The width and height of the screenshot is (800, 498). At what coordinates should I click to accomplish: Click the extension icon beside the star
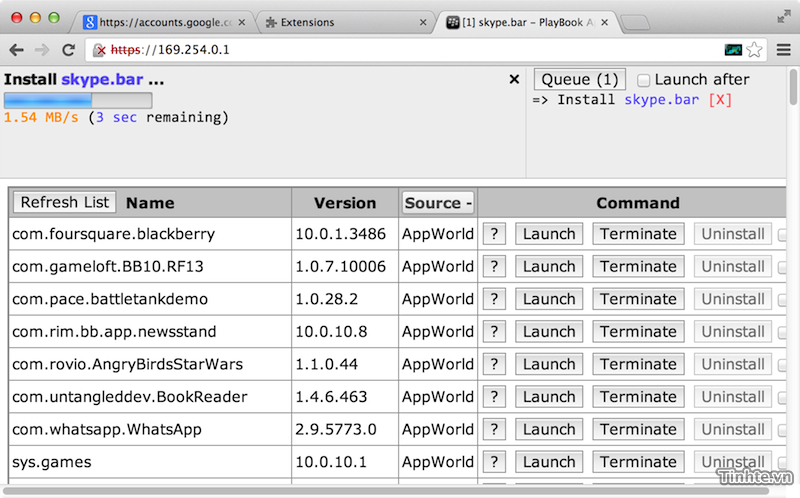(x=733, y=50)
